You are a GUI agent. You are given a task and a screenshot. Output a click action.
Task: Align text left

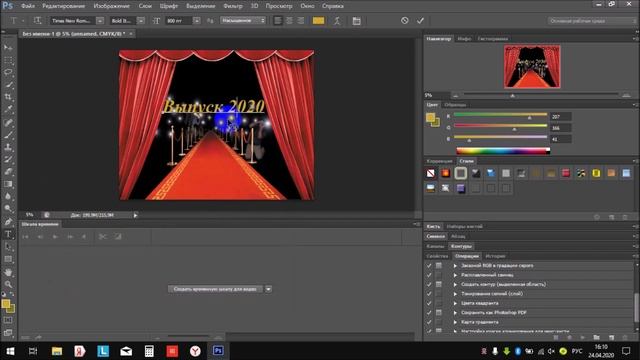tap(278, 20)
